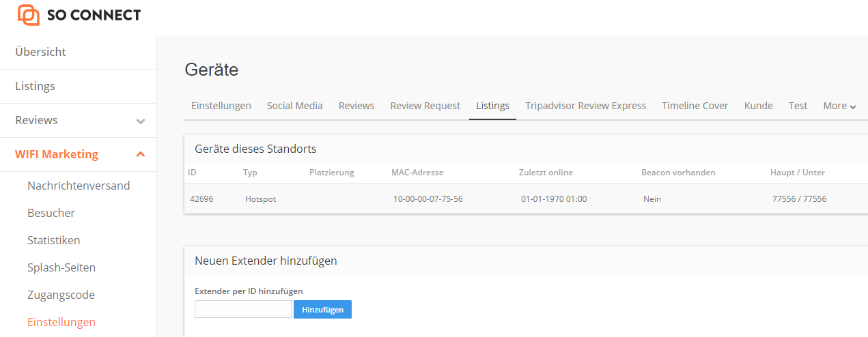Image resolution: width=868 pixels, height=337 pixels.
Task: Click the SO Connect logo icon
Action: [29, 14]
